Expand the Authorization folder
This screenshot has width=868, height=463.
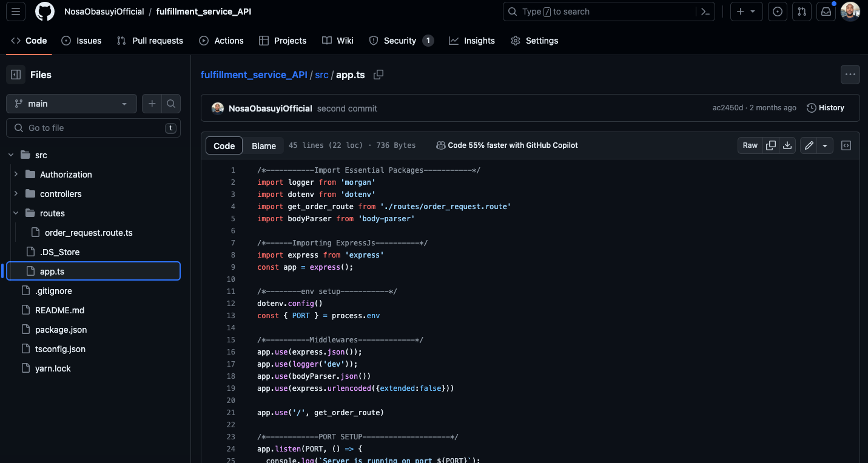(x=16, y=175)
